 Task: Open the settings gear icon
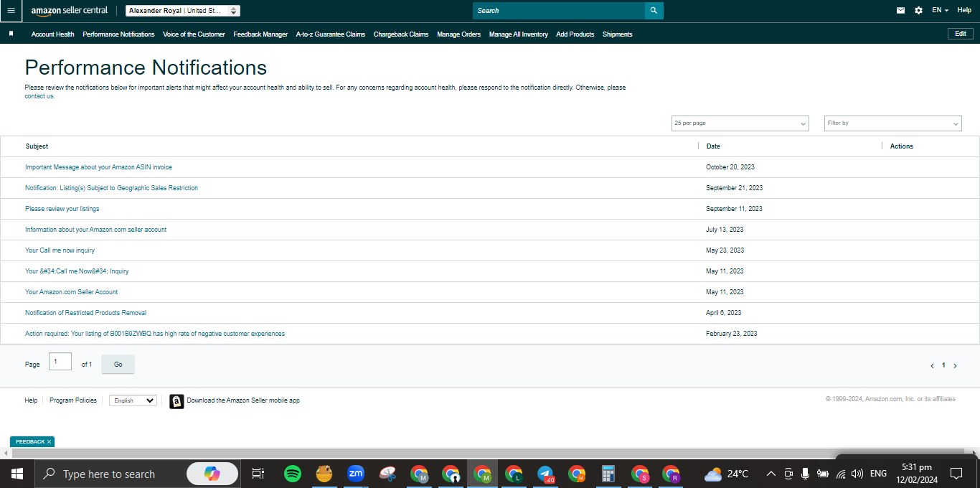[x=918, y=11]
